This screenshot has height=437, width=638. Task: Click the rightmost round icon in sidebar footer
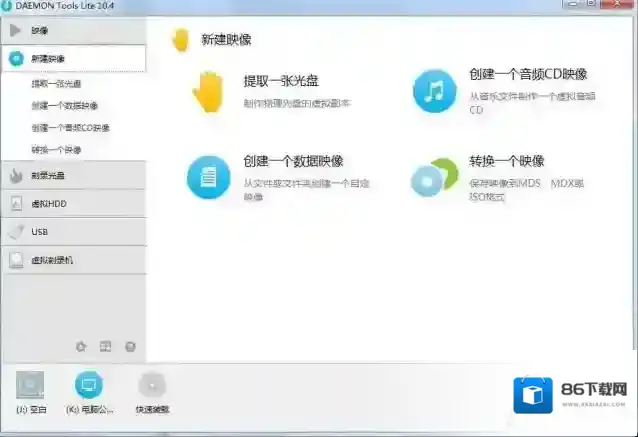point(130,346)
